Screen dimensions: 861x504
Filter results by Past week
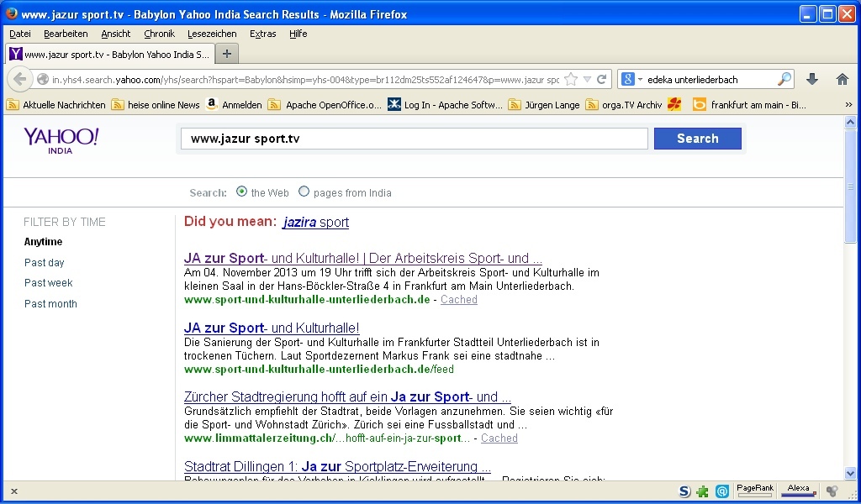[48, 283]
